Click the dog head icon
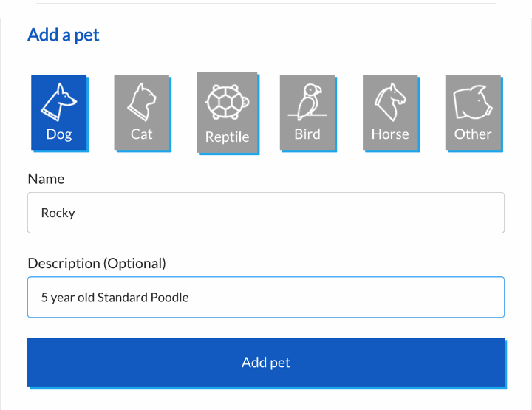Screen dimensions: 532x410 point(59,102)
